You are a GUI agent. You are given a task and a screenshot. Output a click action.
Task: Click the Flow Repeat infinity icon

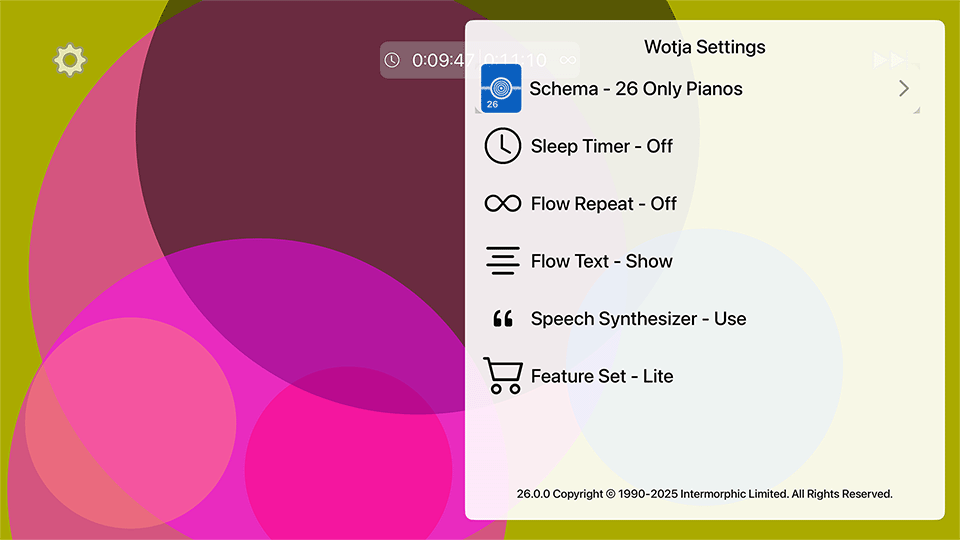pos(503,204)
